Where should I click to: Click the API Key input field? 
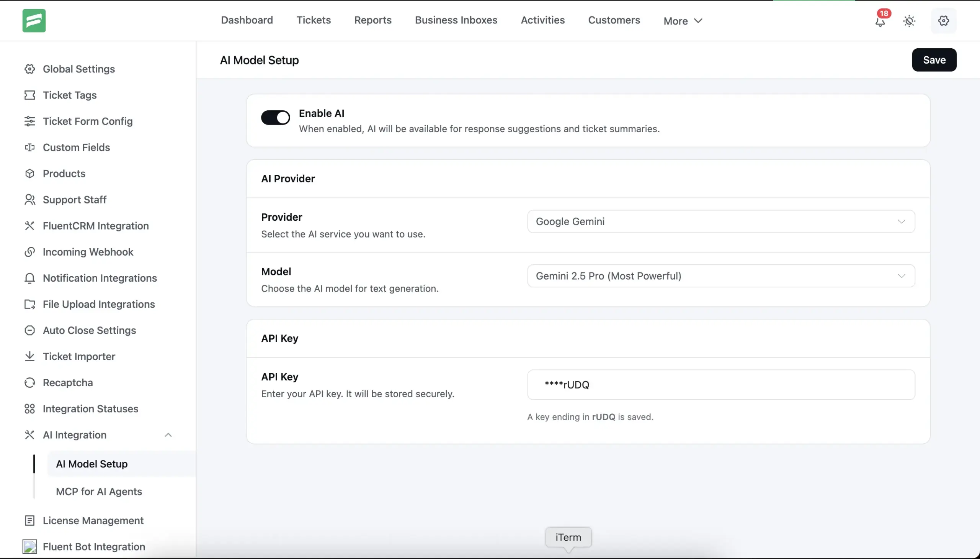coord(721,385)
